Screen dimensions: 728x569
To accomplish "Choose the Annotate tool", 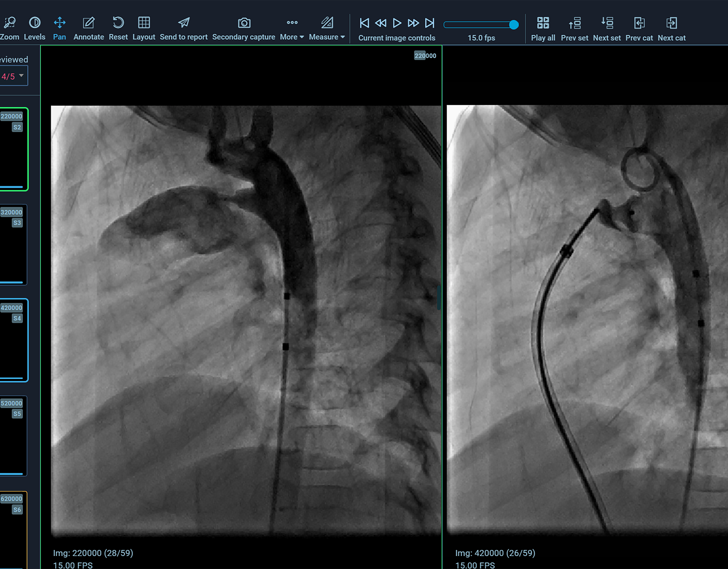I will pos(89,29).
